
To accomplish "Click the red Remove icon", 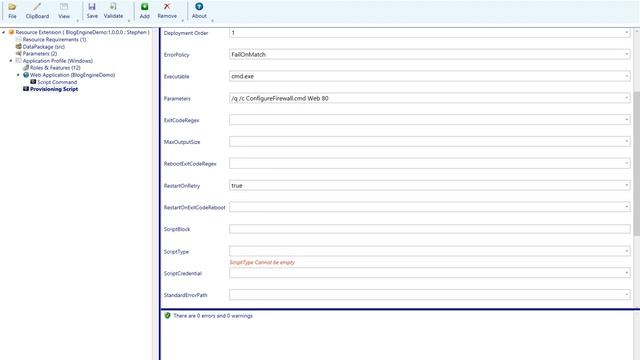I will pos(167,7).
